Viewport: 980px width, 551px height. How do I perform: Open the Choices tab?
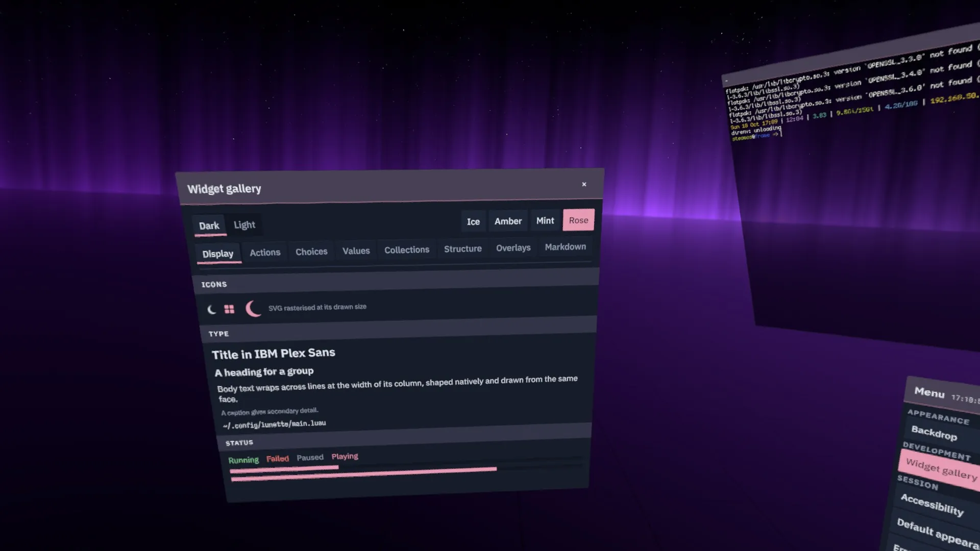pyautogui.click(x=311, y=252)
